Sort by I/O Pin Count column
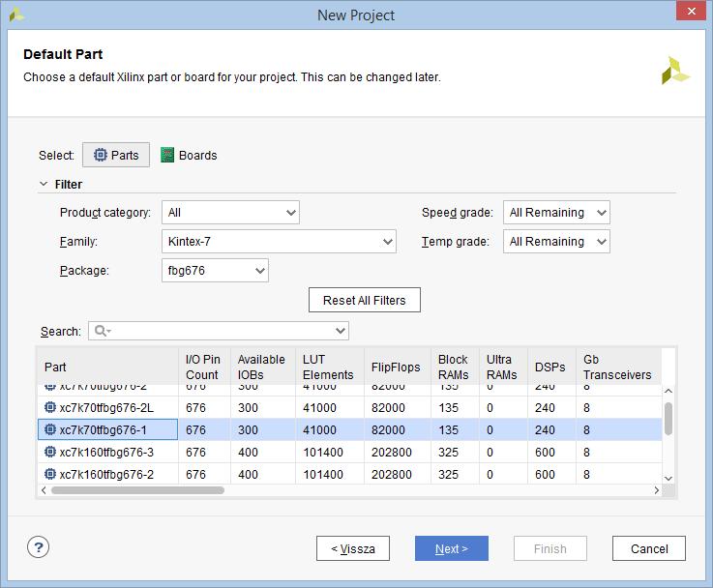 point(205,367)
